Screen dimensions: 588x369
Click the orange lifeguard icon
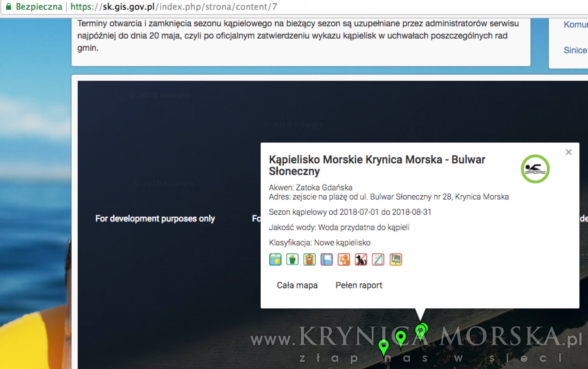(x=344, y=260)
